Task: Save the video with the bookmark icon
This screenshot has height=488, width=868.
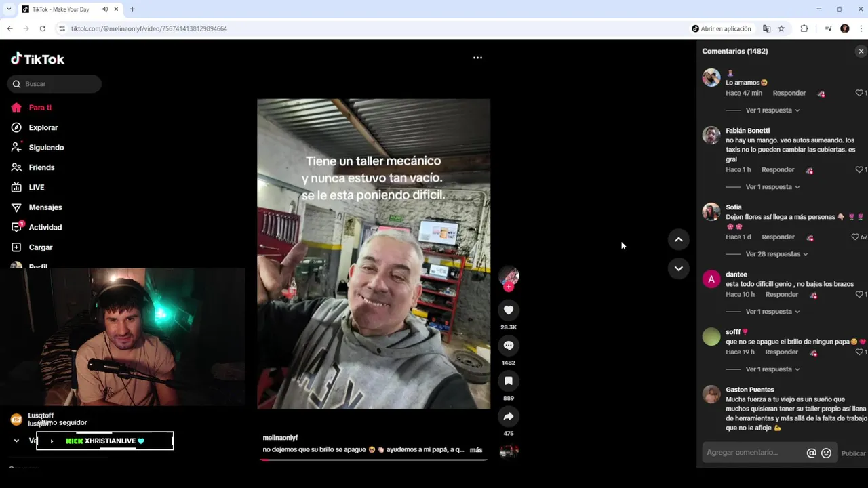Action: pyautogui.click(x=509, y=381)
